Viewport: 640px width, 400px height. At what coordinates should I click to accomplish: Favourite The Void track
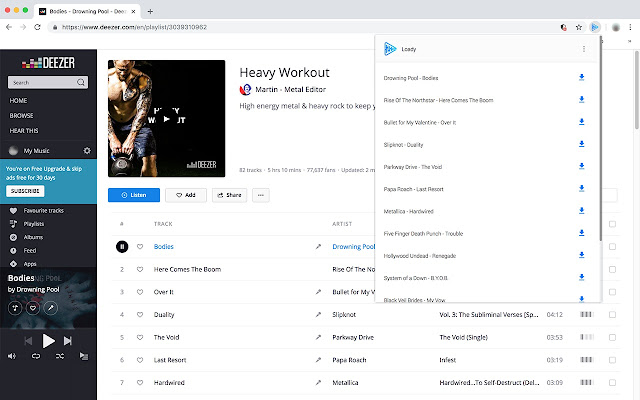[x=140, y=337]
